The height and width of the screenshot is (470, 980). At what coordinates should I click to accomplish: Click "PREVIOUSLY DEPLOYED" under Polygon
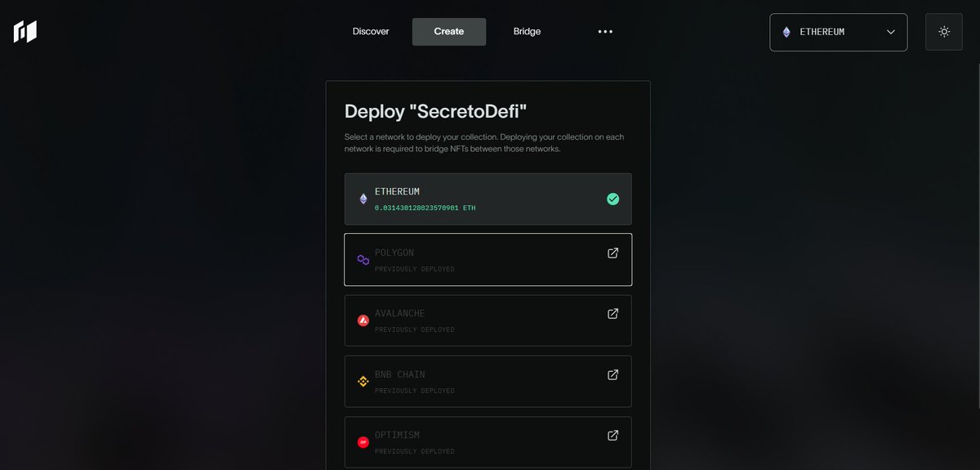[415, 269]
